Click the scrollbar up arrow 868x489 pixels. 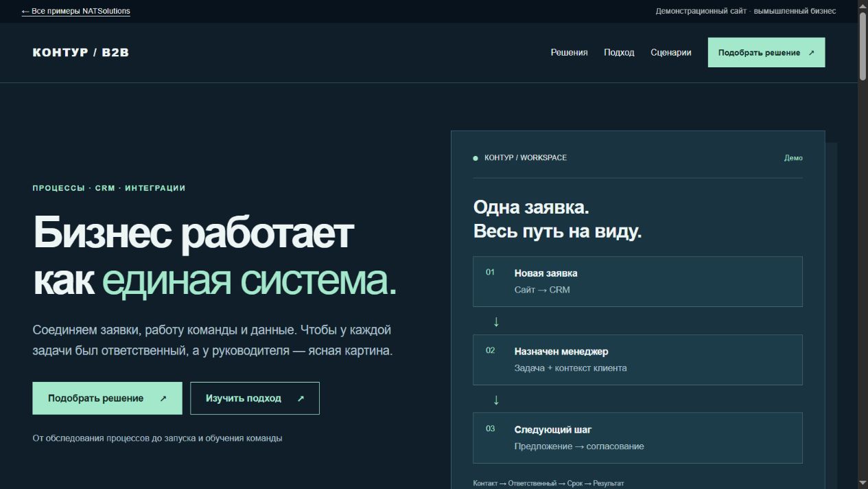(863, 5)
